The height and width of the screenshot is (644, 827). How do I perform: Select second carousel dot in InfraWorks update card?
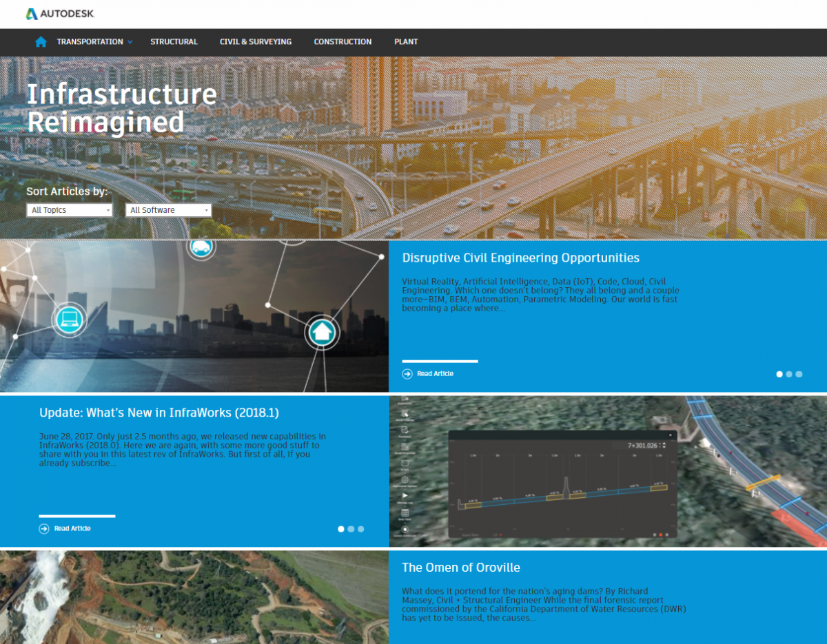pyautogui.click(x=351, y=529)
